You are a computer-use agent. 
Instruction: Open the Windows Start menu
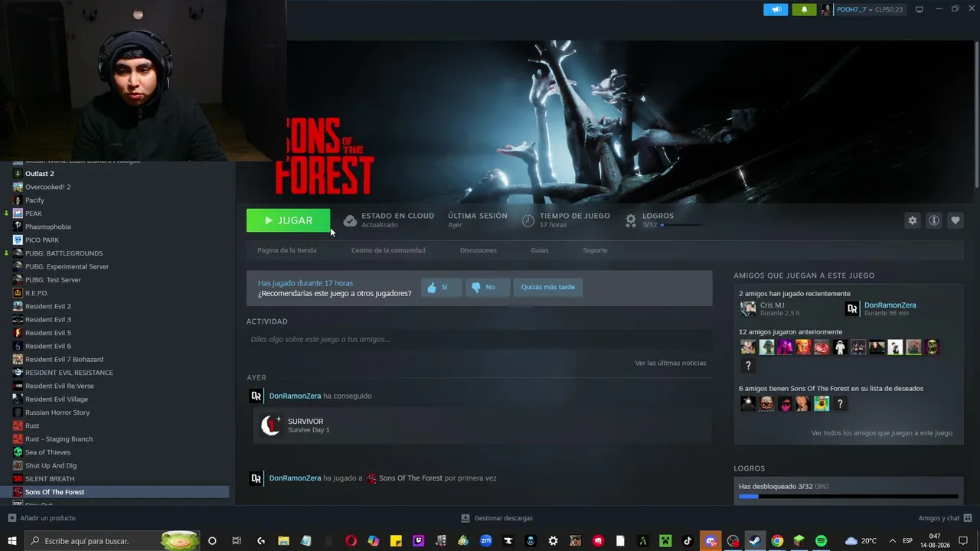pyautogui.click(x=12, y=541)
